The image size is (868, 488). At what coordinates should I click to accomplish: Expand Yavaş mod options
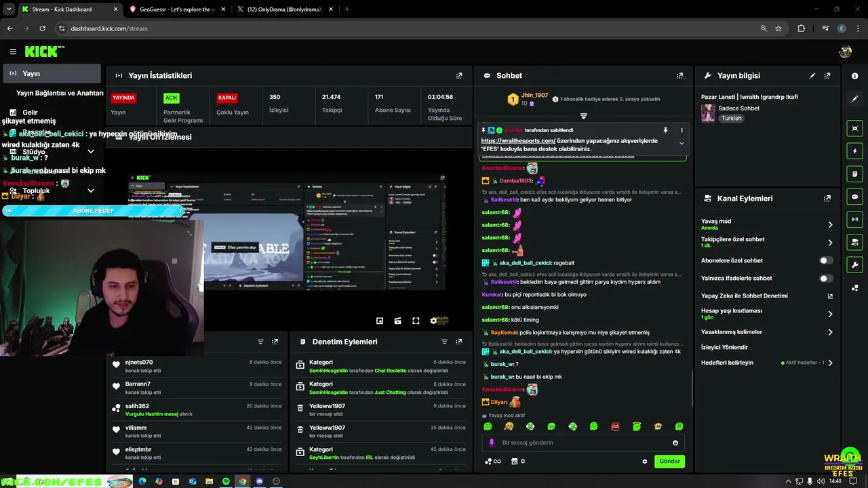point(830,224)
